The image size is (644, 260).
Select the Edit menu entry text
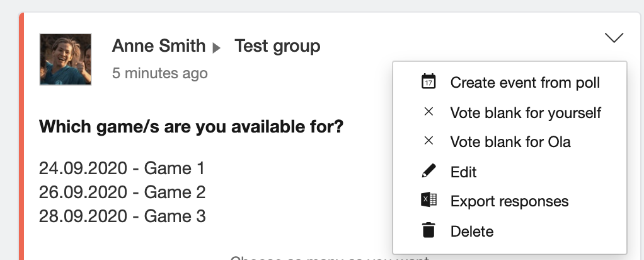point(463,172)
